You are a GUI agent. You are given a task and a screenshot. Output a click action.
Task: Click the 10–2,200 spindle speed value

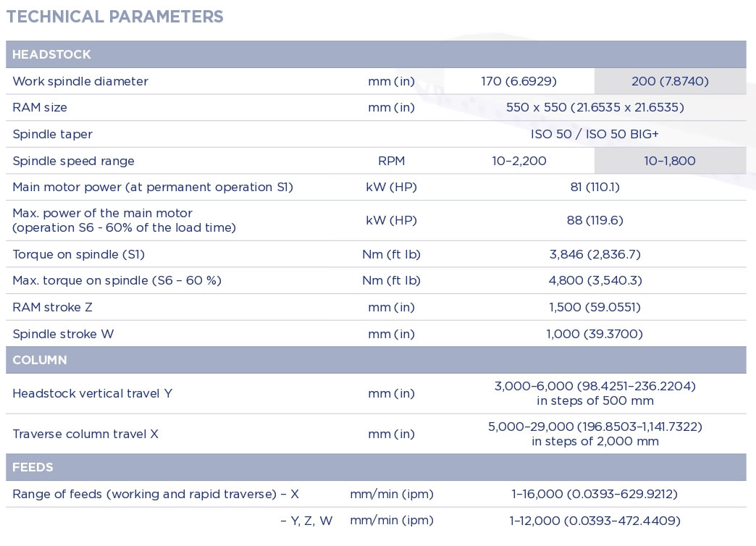(518, 161)
